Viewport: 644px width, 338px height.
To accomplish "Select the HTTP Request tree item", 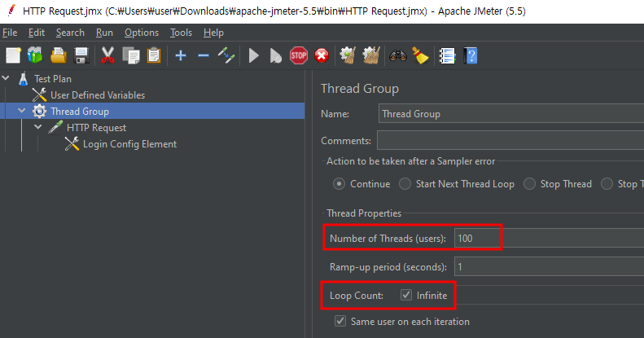I will [97, 128].
